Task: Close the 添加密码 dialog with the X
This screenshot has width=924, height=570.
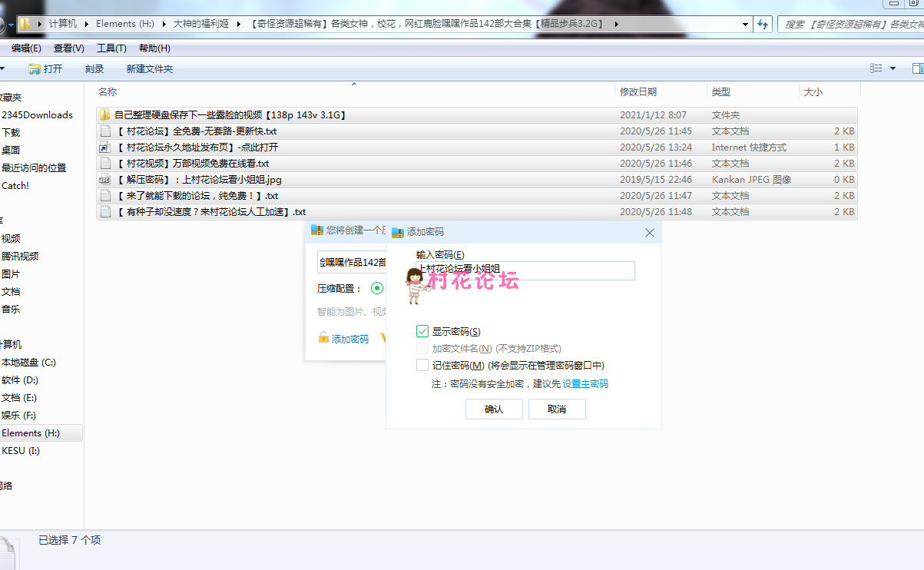Action: pos(650,232)
